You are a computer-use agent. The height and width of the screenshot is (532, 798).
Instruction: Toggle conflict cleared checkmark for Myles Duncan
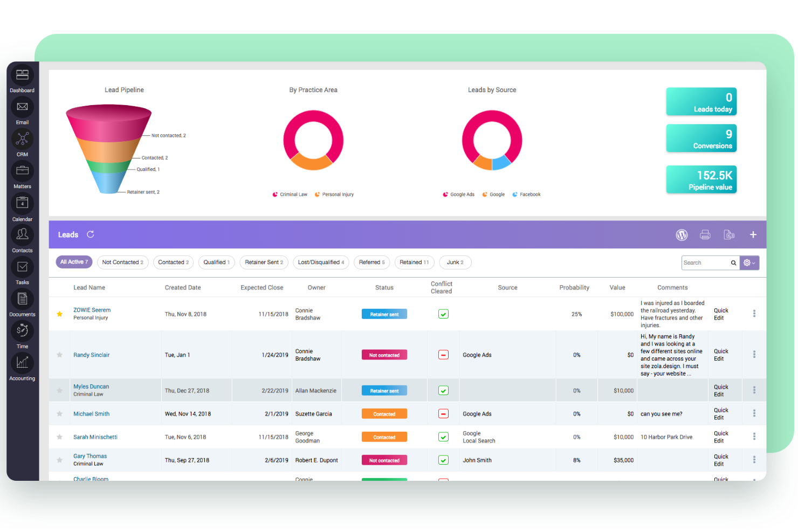[443, 390]
